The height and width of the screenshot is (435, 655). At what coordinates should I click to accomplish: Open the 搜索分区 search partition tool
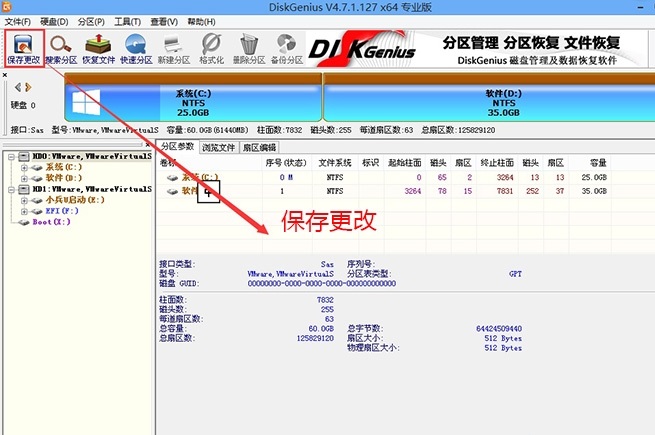[61, 49]
